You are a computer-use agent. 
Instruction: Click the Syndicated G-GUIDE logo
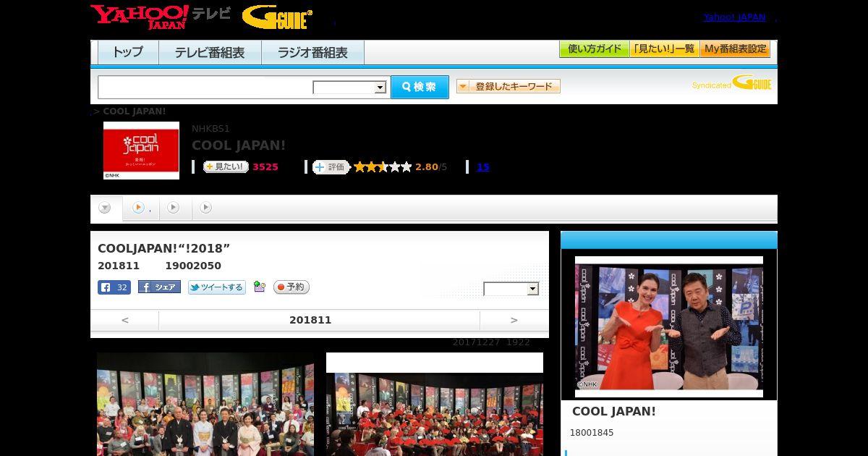732,83
